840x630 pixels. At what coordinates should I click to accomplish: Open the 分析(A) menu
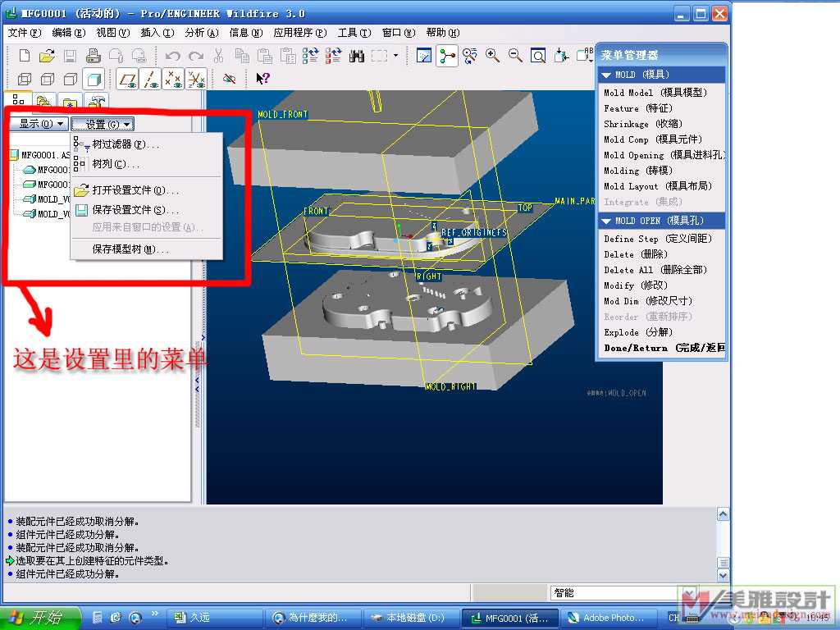202,33
